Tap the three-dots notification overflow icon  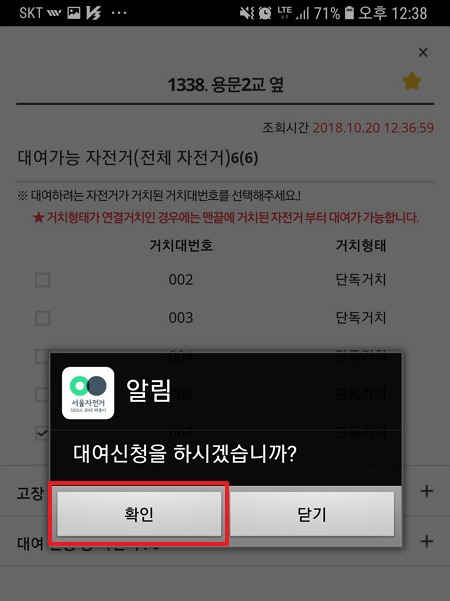click(118, 13)
